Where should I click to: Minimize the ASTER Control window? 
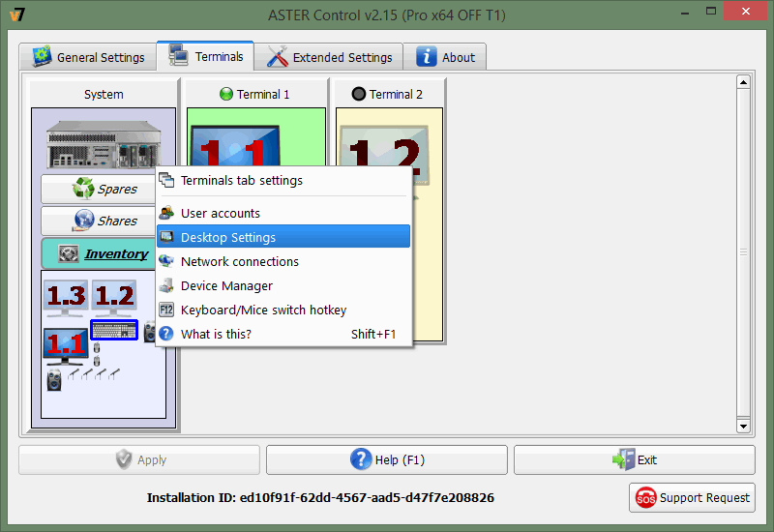tap(685, 13)
